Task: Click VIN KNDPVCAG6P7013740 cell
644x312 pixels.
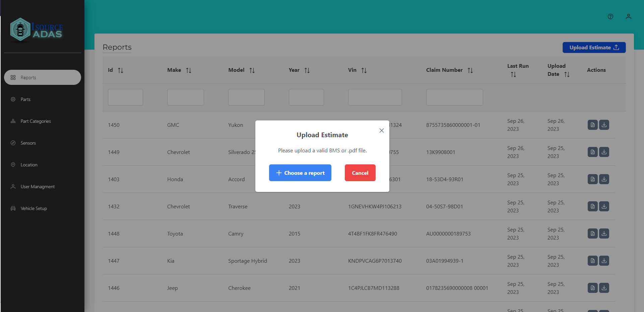Action: point(375,261)
